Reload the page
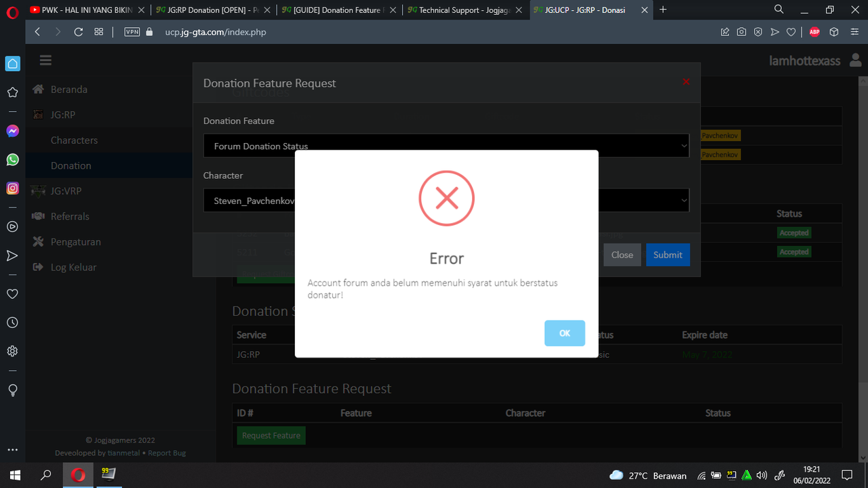Viewport: 868px width, 488px height. (x=79, y=32)
